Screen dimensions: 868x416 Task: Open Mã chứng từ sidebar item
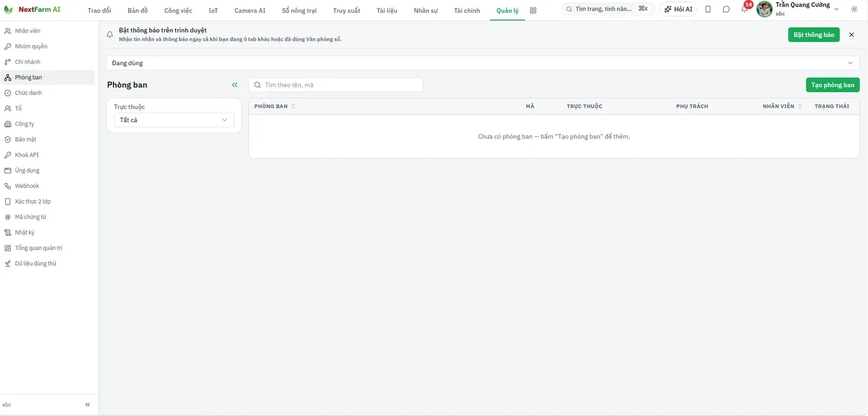[x=47, y=217]
